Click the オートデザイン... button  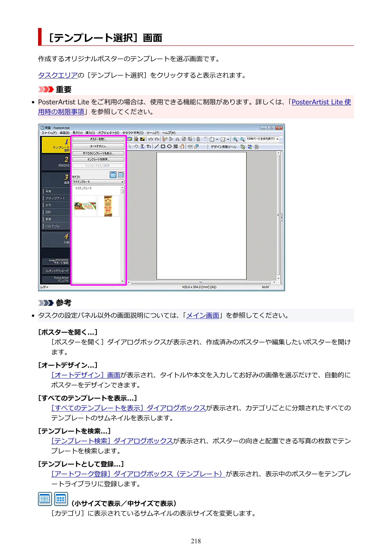tap(98, 146)
